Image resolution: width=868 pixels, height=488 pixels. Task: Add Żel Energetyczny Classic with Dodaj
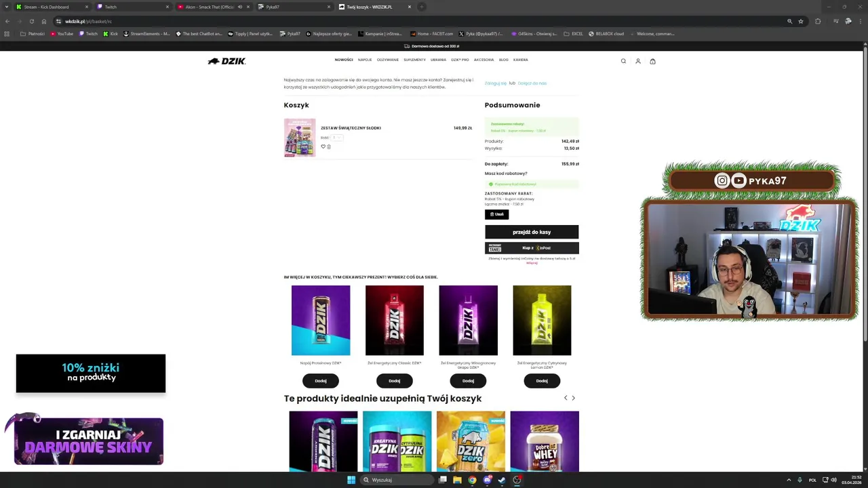tap(395, 381)
